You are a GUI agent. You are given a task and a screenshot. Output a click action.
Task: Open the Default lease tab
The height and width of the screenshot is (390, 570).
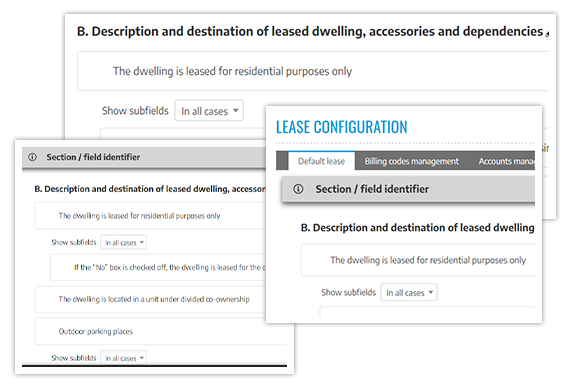[x=321, y=161]
